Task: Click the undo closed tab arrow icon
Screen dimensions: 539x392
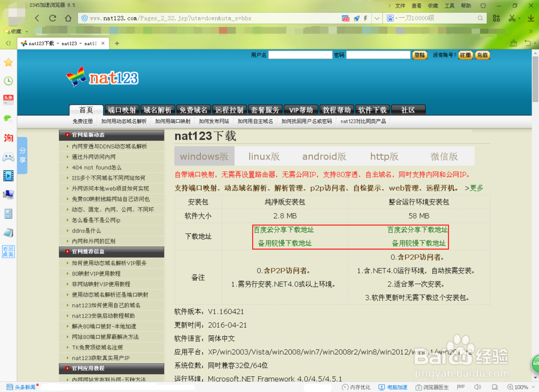Action: [528, 43]
